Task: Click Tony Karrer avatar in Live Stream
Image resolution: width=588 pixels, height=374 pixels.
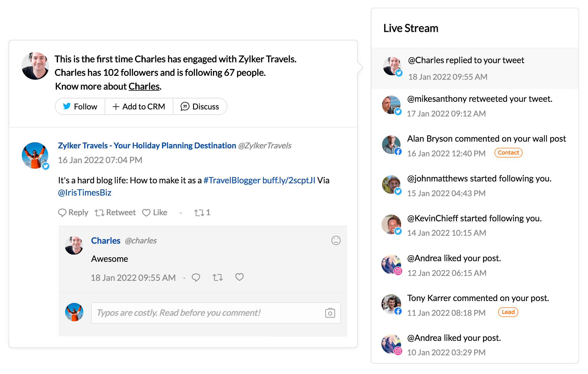Action: tap(391, 304)
